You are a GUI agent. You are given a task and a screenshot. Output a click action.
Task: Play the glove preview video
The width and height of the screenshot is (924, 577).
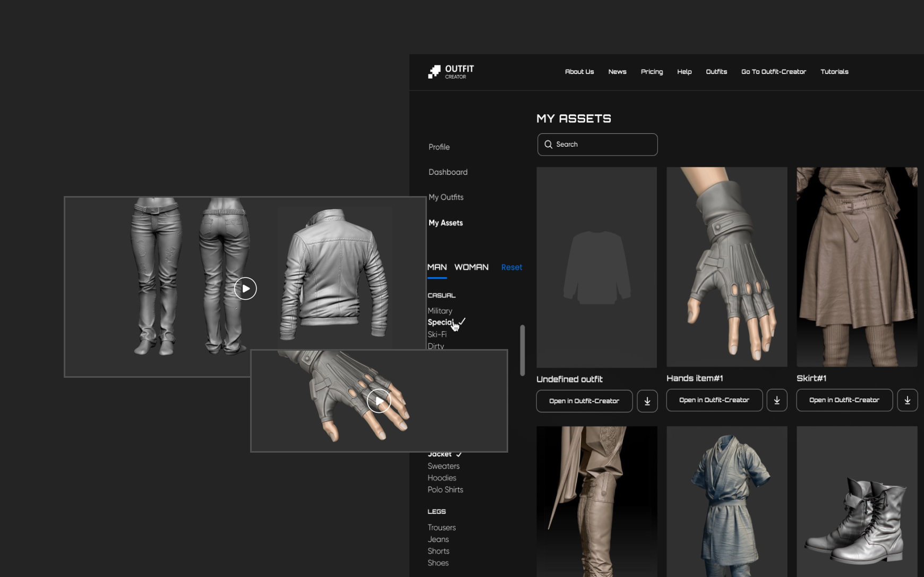pos(379,401)
